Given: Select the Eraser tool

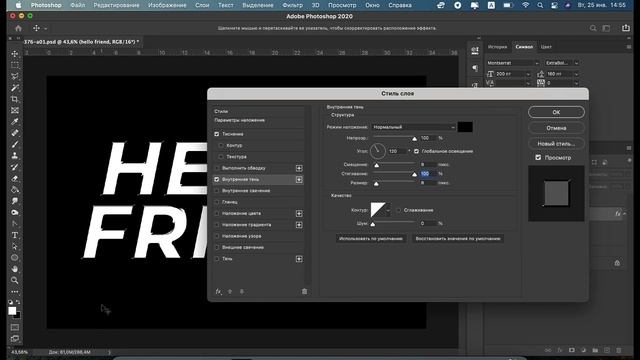Looking at the screenshot, I should pos(15,178).
